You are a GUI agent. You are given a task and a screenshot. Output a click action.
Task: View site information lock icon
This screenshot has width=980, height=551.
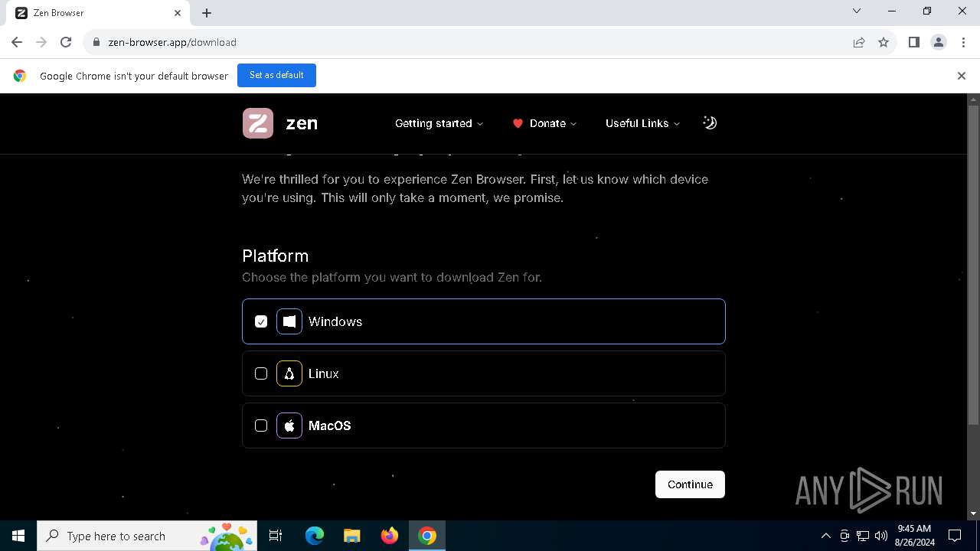coord(96,42)
